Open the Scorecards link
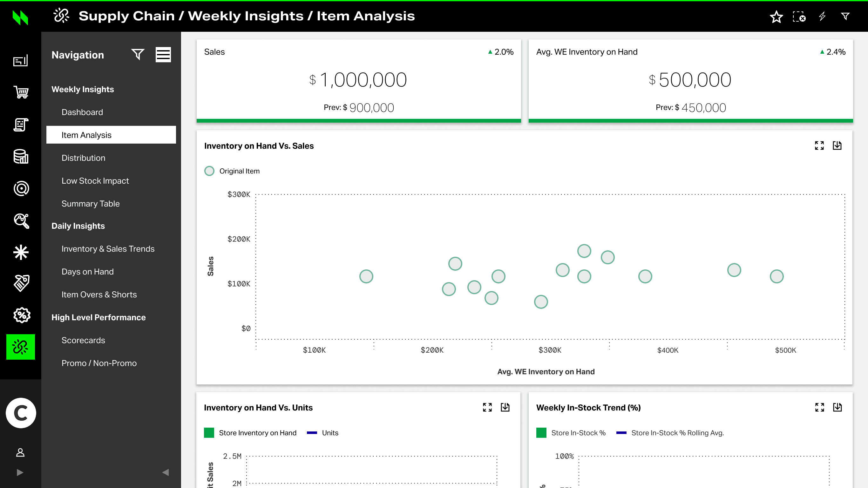This screenshot has height=488, width=868. (x=83, y=340)
